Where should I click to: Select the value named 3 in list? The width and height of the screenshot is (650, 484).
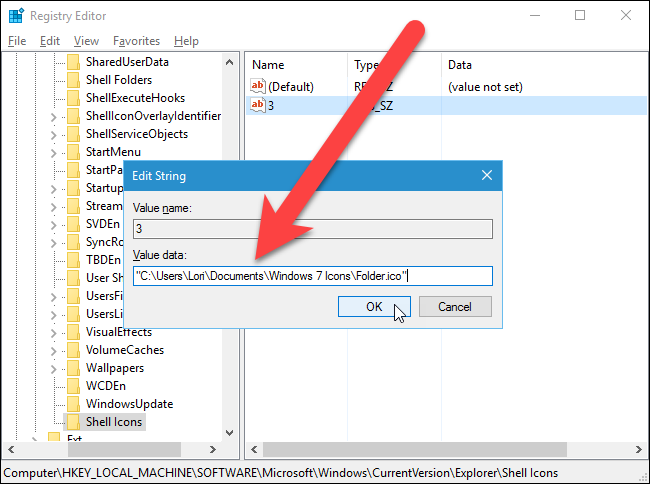pyautogui.click(x=271, y=106)
